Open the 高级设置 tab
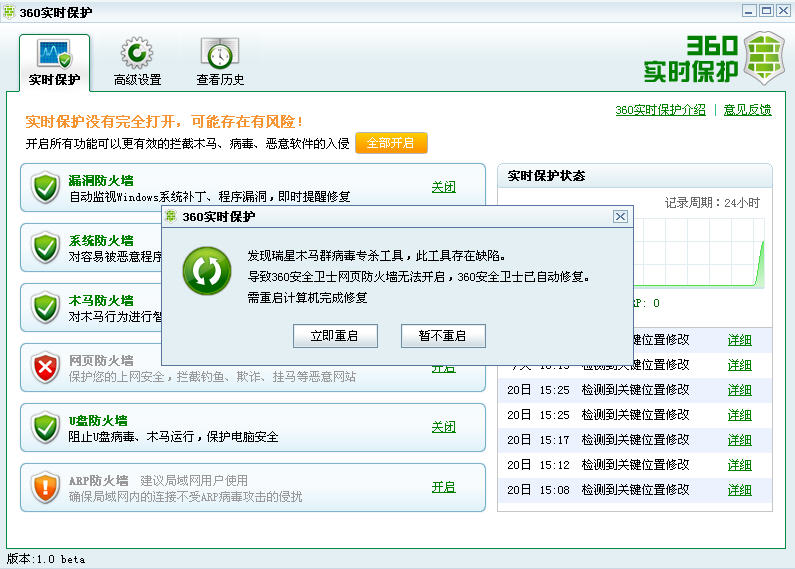The image size is (795, 569). [x=137, y=63]
